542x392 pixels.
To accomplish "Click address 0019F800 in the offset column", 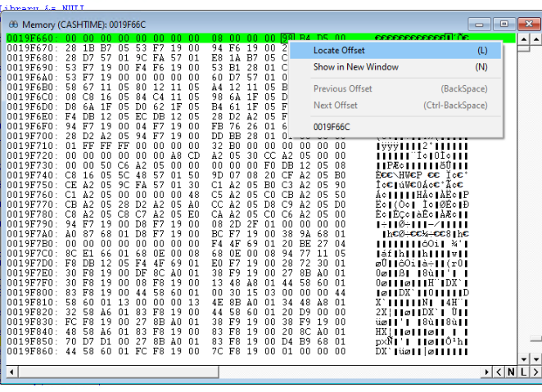I will coord(30,292).
